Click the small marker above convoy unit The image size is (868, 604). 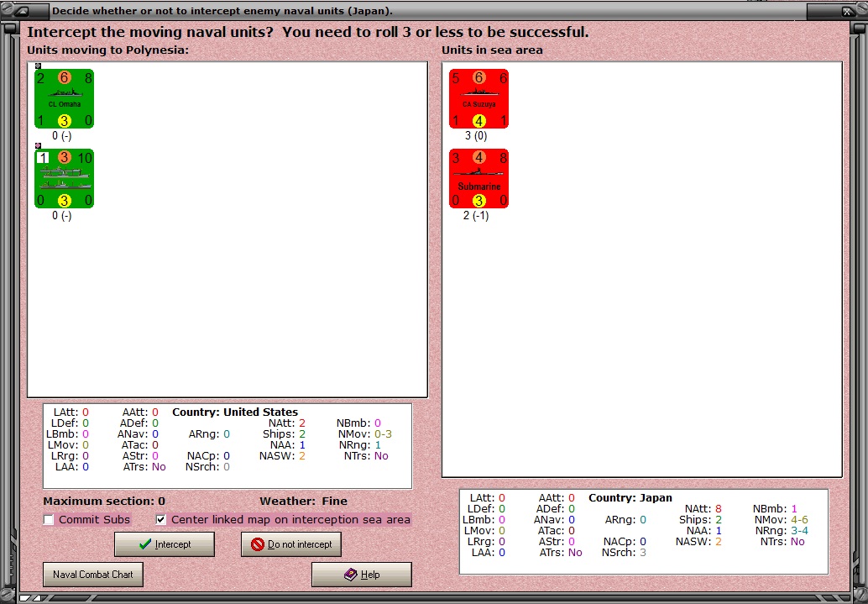(x=39, y=145)
